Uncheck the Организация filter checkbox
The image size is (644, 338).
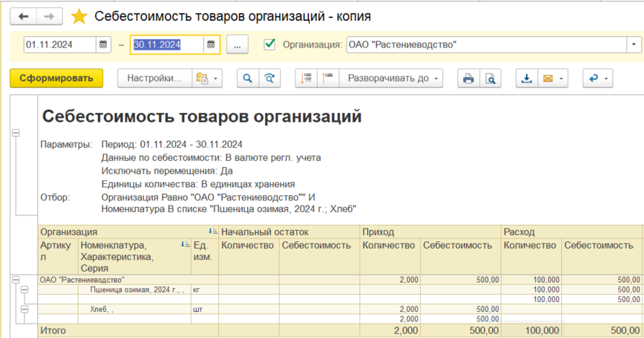click(x=269, y=44)
